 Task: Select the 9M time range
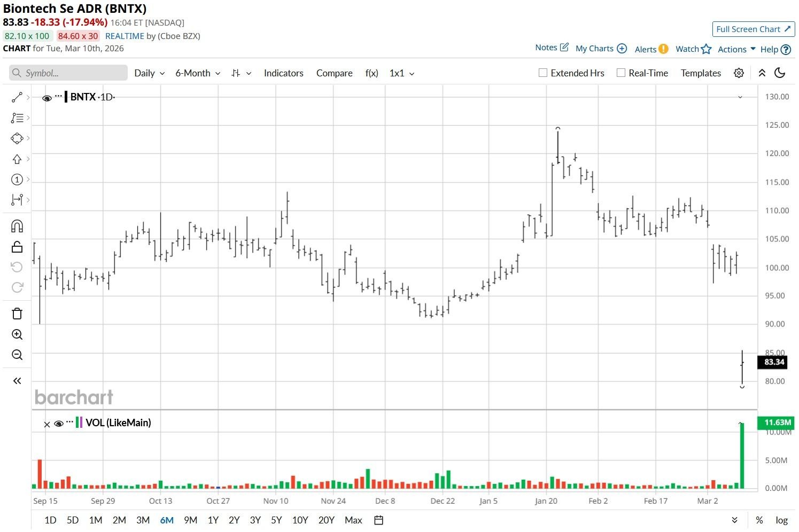tap(190, 520)
